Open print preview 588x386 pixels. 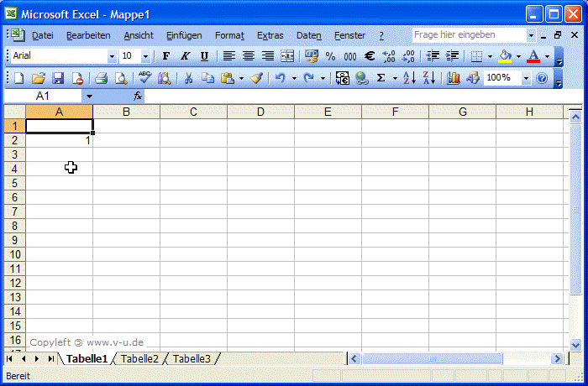pyautogui.click(x=120, y=78)
